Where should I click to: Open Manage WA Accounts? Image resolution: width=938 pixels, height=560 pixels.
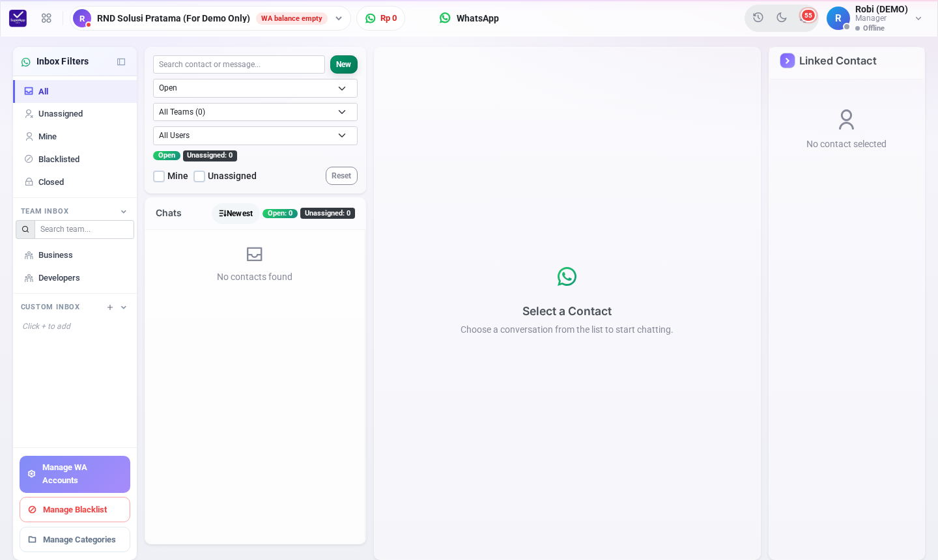75,474
